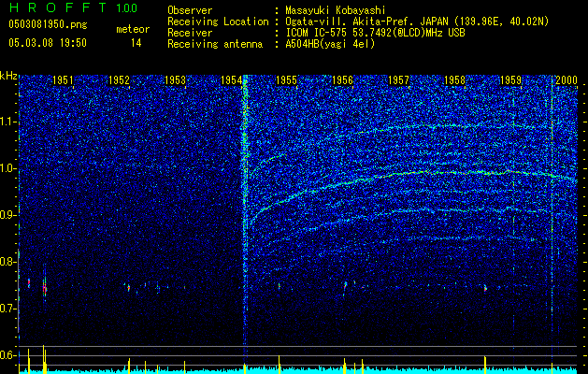Click the 1955 time marker
This screenshot has width=588, height=374.
coord(286,80)
